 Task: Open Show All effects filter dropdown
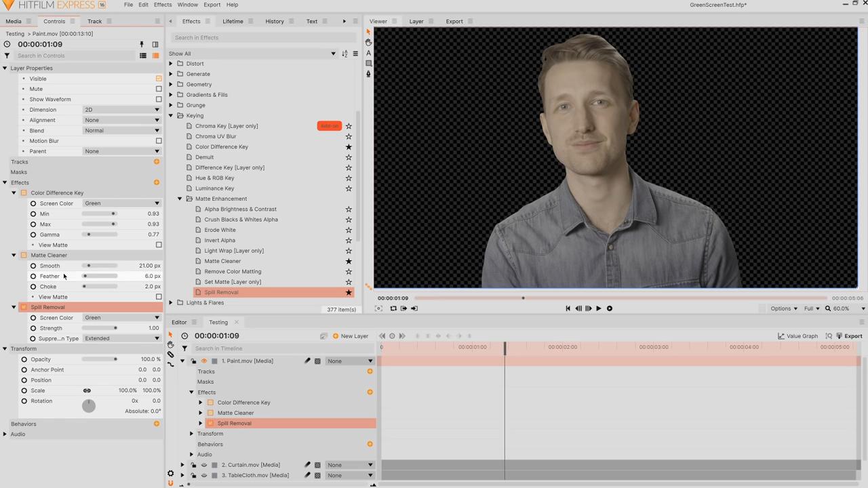[x=252, y=54]
